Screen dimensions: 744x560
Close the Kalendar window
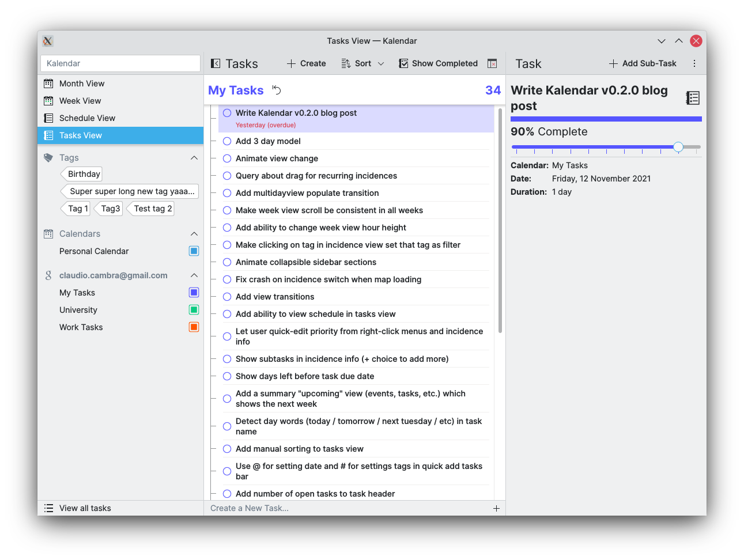[x=696, y=41]
